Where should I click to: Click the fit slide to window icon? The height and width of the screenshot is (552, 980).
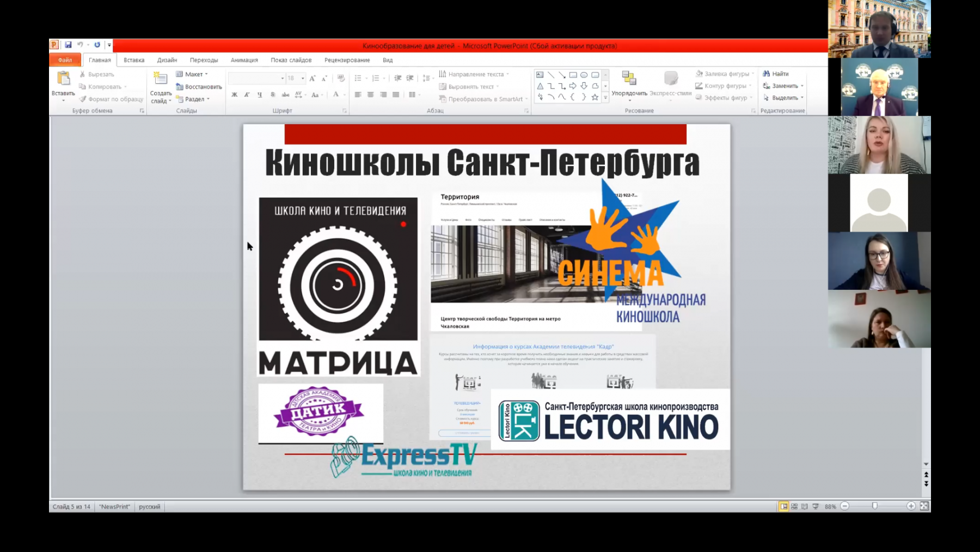[x=924, y=506]
